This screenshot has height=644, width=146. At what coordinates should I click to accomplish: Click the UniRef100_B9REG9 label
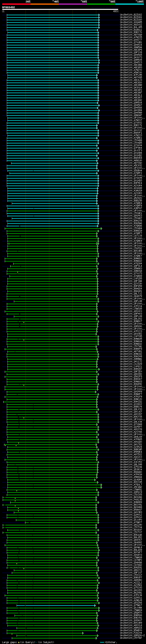pos(131,231)
